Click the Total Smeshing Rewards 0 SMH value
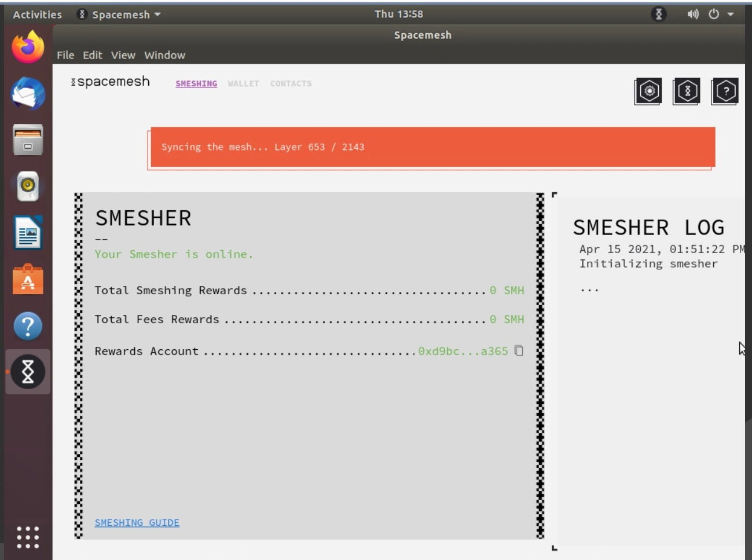Screen dimensions: 752x560 click(x=507, y=290)
